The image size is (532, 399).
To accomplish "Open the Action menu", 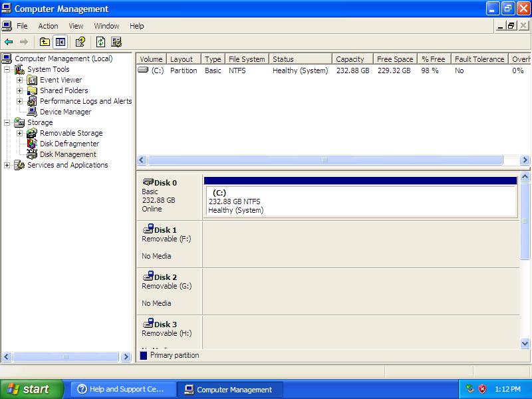I will pyautogui.click(x=48, y=26).
